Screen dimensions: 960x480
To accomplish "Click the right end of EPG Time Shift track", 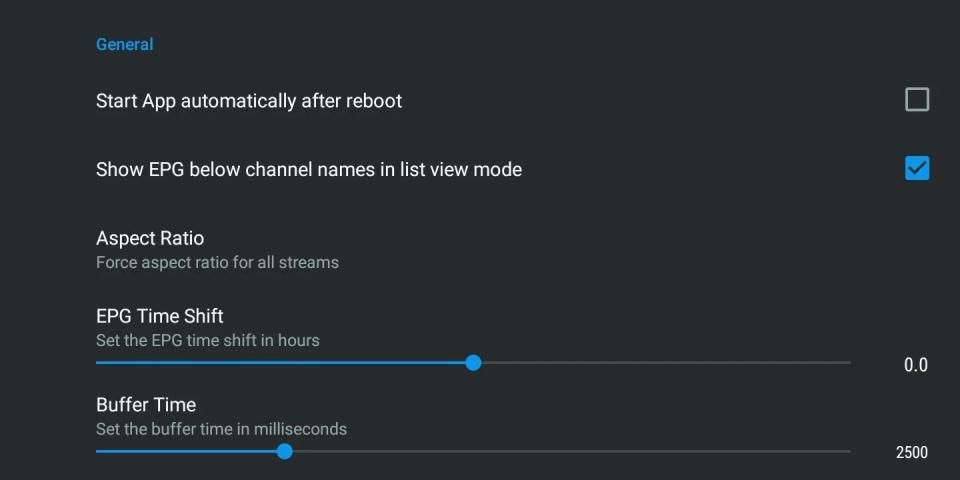I will tap(846, 363).
